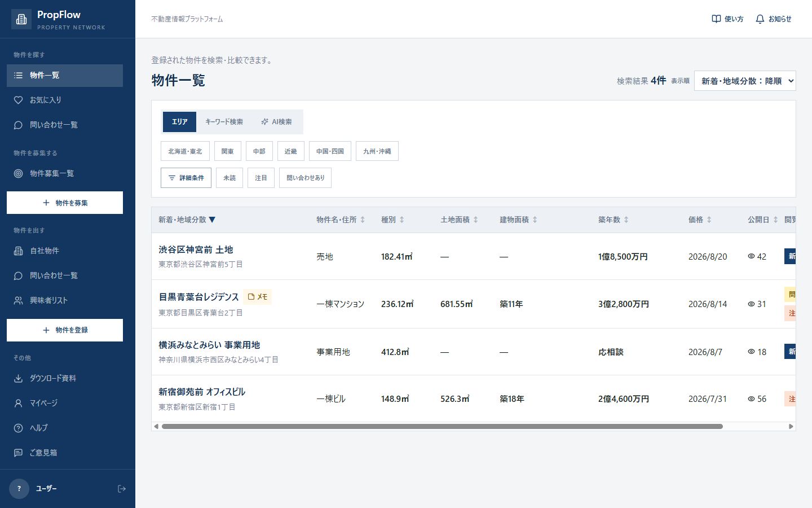Image resolution: width=812 pixels, height=508 pixels.
Task: Open the 表示順 sort order dropdown
Action: (745, 81)
